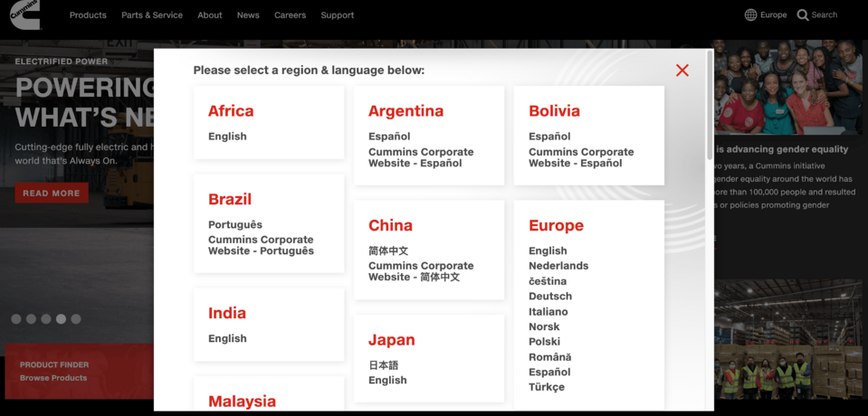Click the India region heading
868x416 pixels.
[x=227, y=313]
